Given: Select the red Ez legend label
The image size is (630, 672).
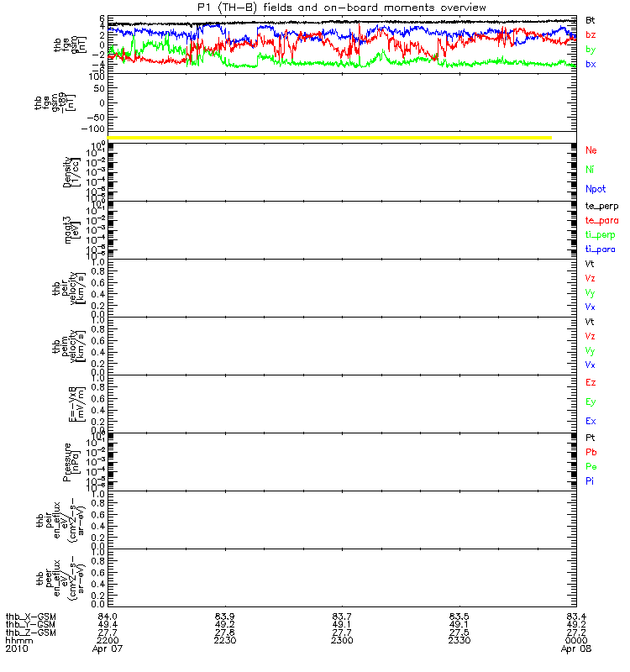Looking at the screenshot, I should [x=591, y=383].
